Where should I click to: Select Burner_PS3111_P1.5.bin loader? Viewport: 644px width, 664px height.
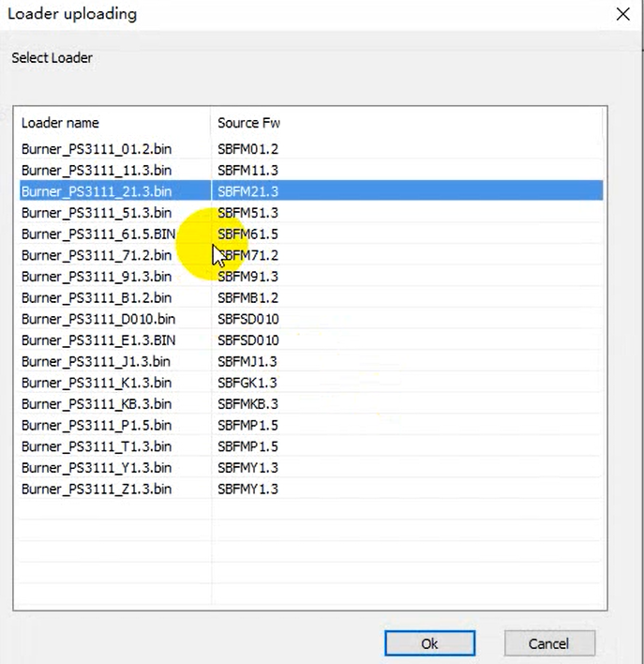[97, 425]
